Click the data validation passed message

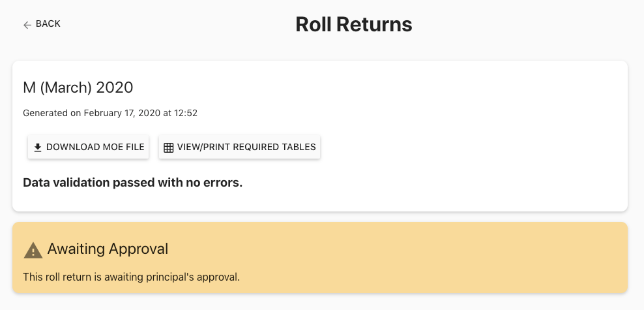[132, 183]
